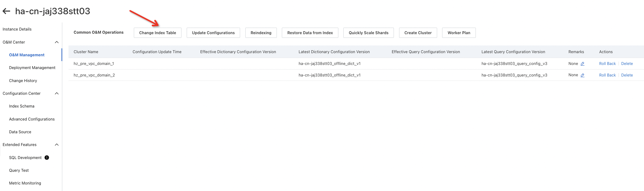Screen dimensions: 644x191
Task: Open SQL Development
Action: pyautogui.click(x=25, y=158)
